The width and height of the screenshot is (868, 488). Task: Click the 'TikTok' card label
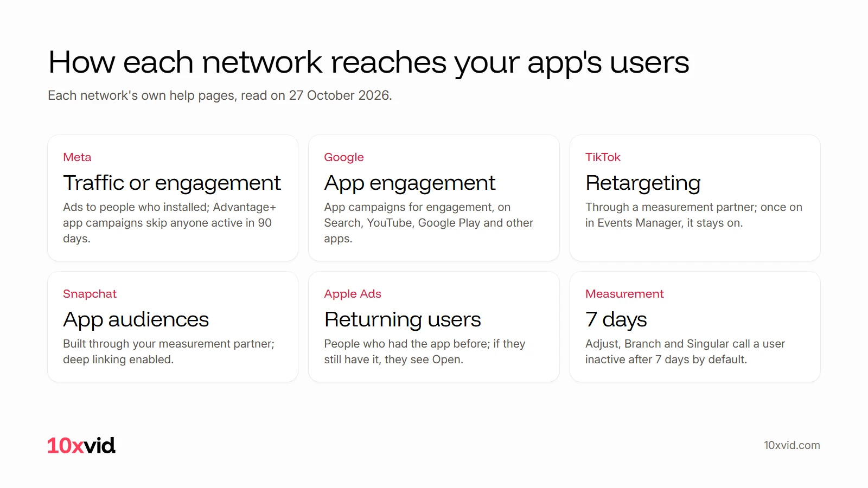(x=603, y=157)
